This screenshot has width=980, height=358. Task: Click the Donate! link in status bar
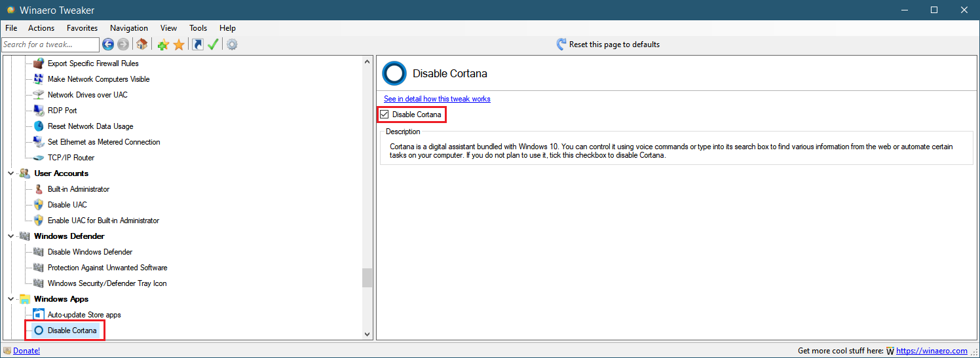pos(26,351)
